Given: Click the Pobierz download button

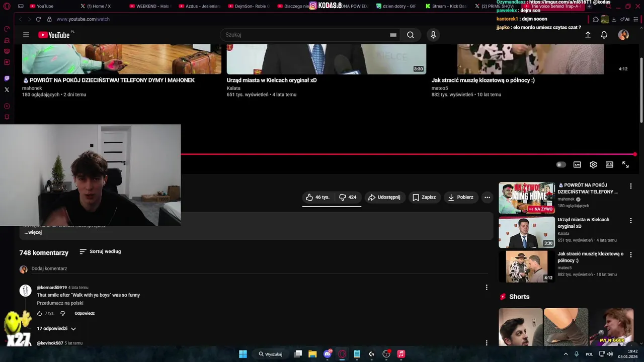Looking at the screenshot, I should pos(460,197).
